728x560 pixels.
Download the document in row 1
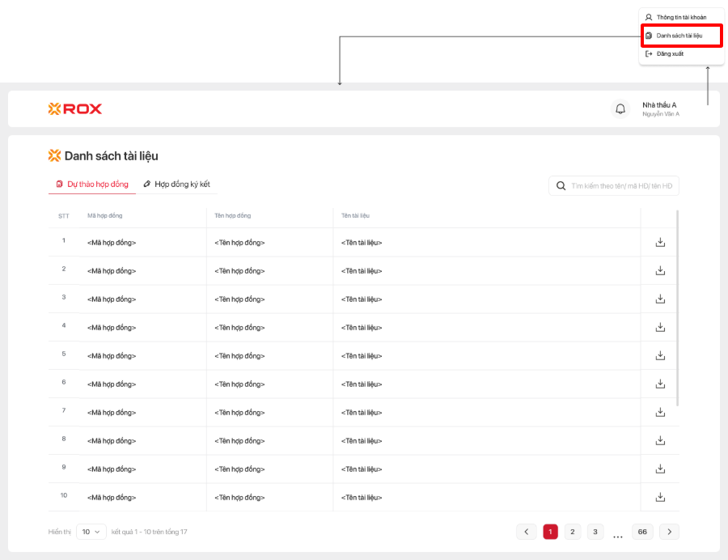(x=660, y=243)
